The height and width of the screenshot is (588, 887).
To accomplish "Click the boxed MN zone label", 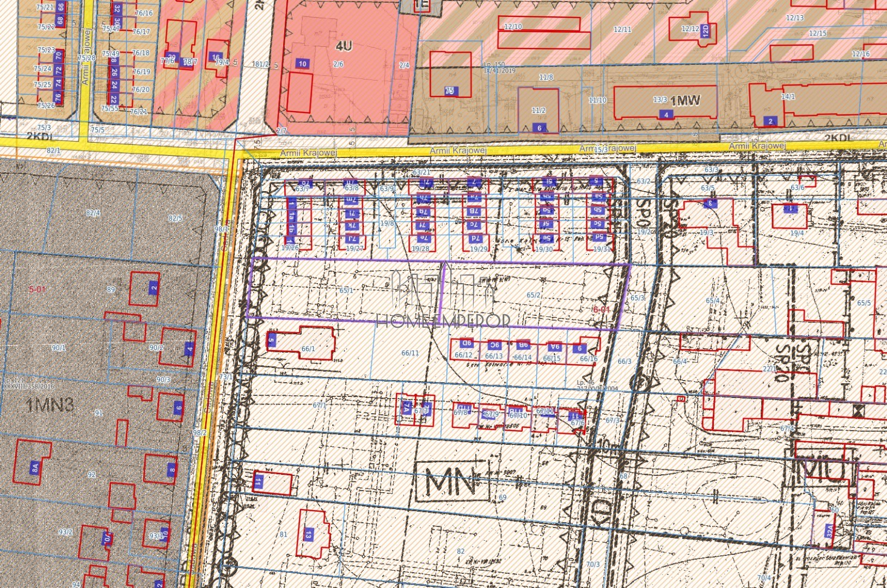I will coord(453,482).
